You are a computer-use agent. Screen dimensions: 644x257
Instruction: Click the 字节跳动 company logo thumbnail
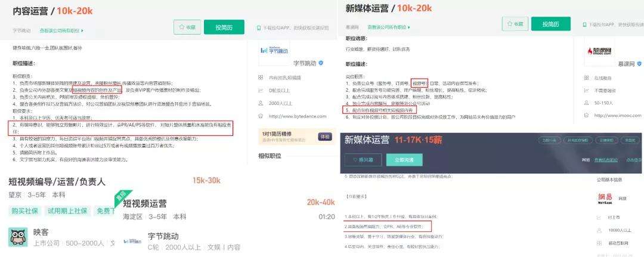[274, 51]
